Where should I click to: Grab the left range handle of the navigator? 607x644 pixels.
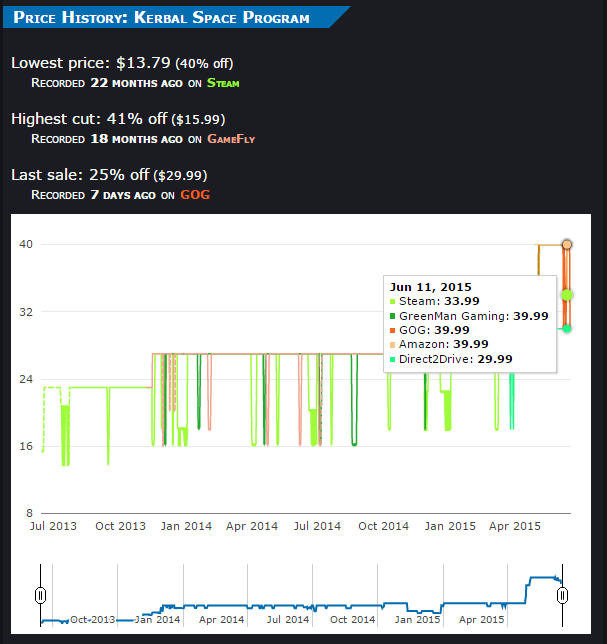pyautogui.click(x=40, y=595)
